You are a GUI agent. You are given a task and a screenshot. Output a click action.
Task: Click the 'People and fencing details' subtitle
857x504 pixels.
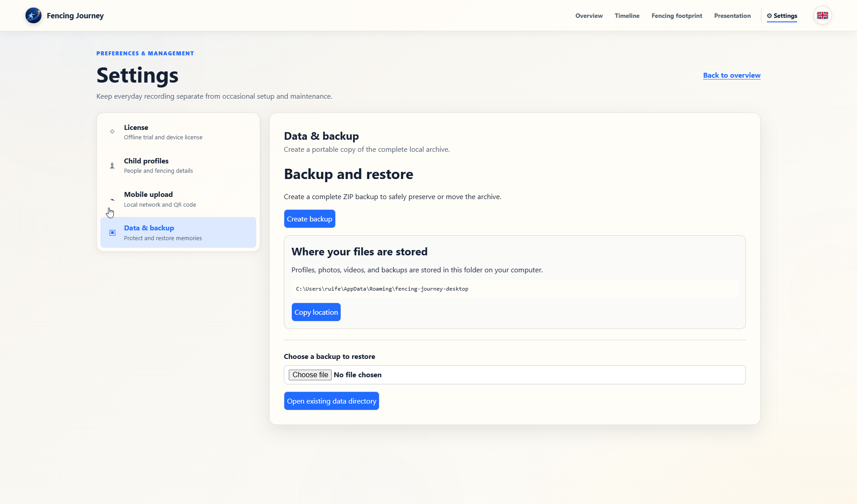point(158,171)
